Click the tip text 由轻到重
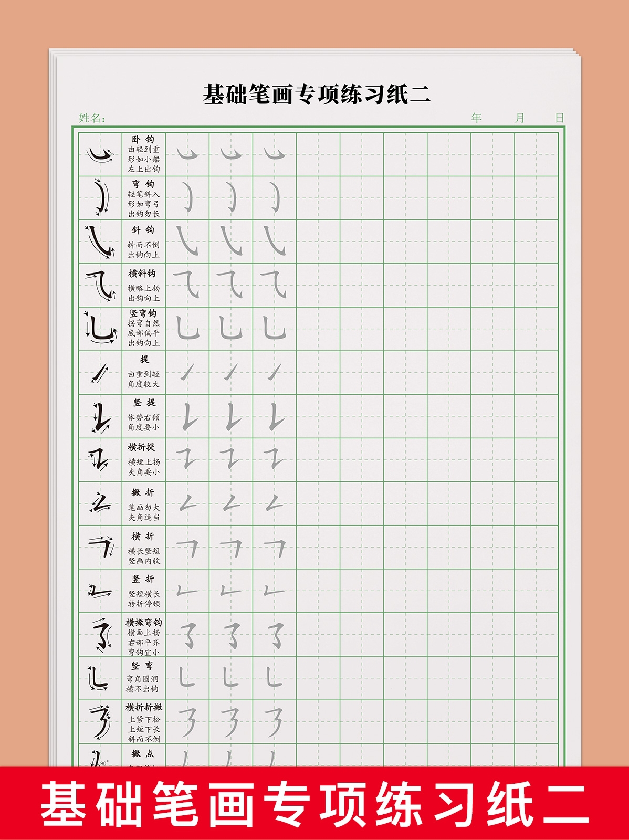Image resolution: width=629 pixels, height=840 pixels. (x=144, y=150)
